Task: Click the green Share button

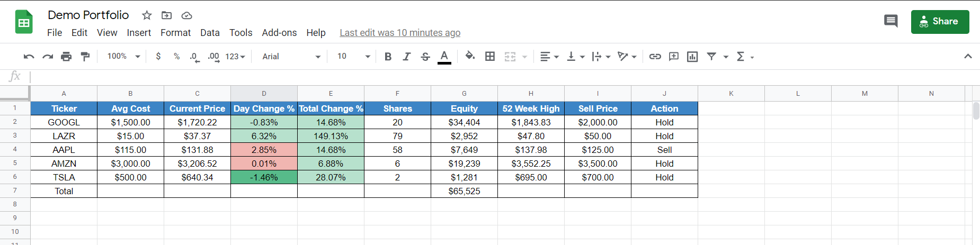Action: point(940,22)
